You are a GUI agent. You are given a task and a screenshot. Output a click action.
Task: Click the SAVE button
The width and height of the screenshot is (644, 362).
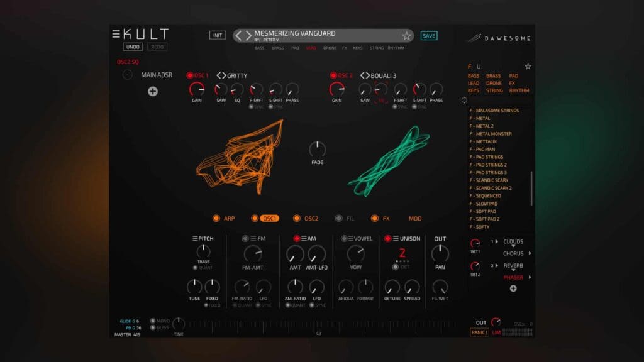tap(428, 36)
